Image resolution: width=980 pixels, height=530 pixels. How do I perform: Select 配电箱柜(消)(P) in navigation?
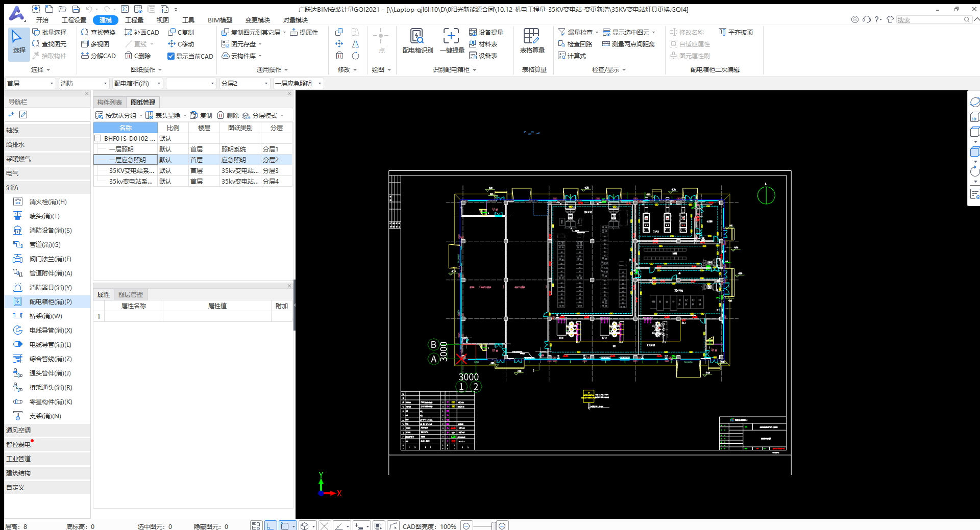[x=47, y=301]
